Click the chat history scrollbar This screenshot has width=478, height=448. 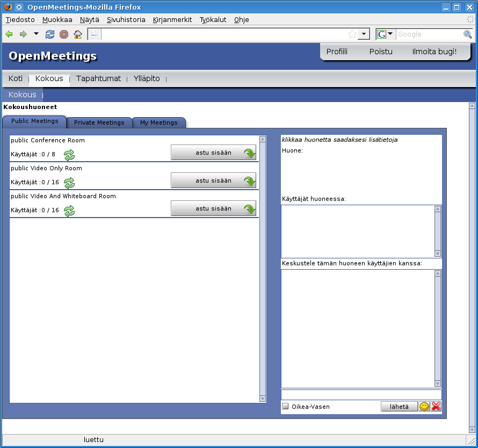tap(438, 329)
